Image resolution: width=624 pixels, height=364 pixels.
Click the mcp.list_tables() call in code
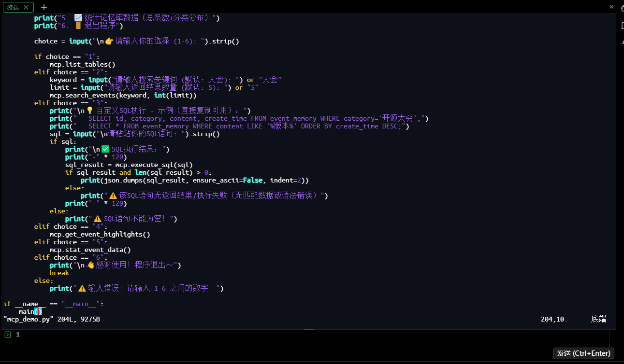tap(82, 64)
